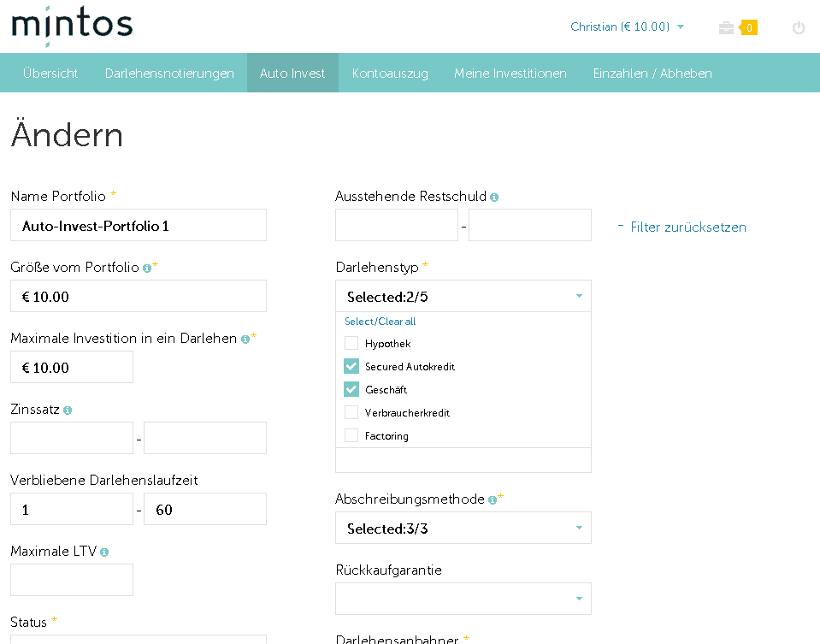This screenshot has width=820, height=644.
Task: Click info icon beside Abschreibungsmethode
Action: 493,499
